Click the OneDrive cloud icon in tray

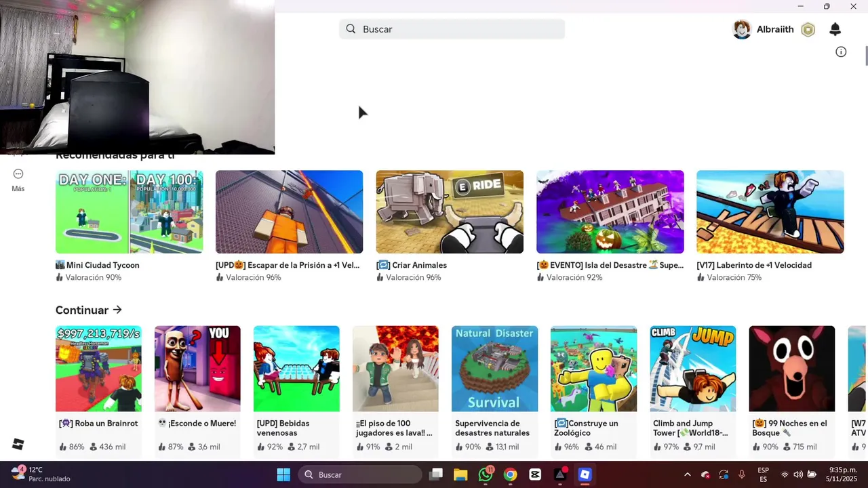[705, 474]
